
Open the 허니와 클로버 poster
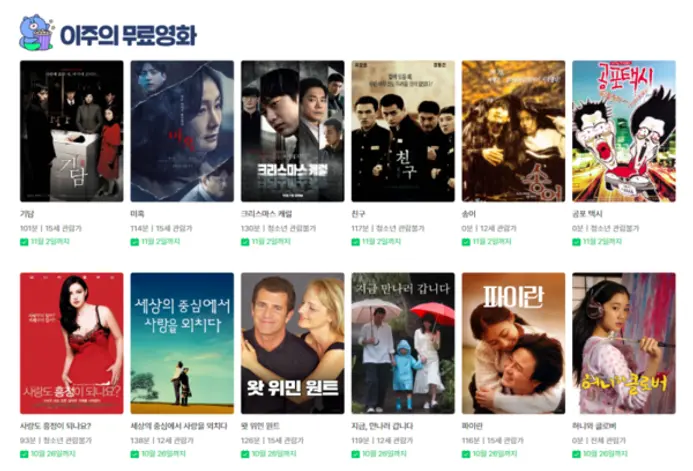click(624, 343)
